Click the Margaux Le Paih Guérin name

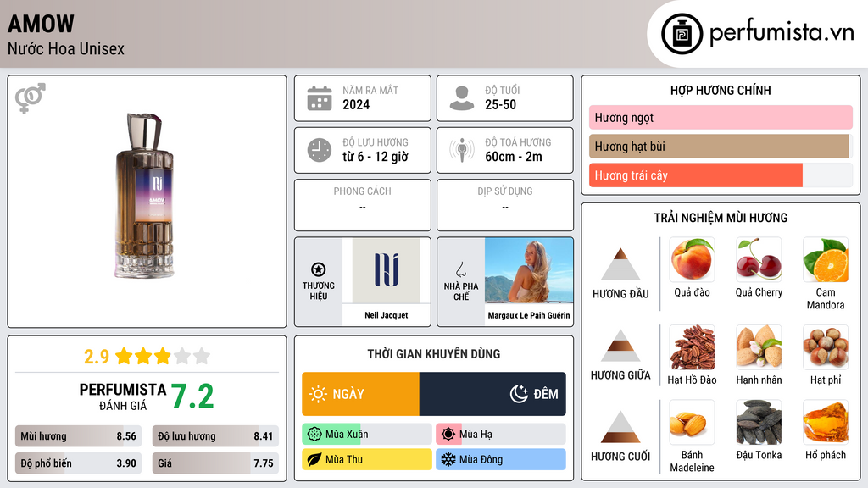point(529,315)
